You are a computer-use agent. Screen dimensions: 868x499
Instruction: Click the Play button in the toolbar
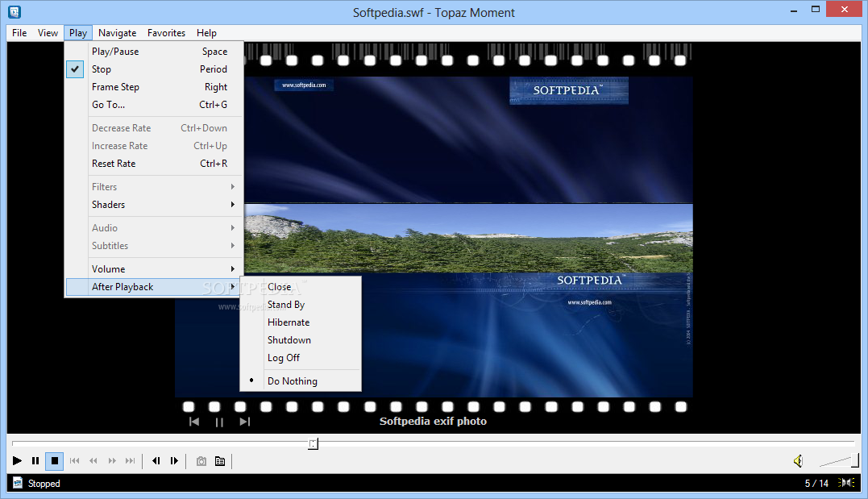point(17,461)
